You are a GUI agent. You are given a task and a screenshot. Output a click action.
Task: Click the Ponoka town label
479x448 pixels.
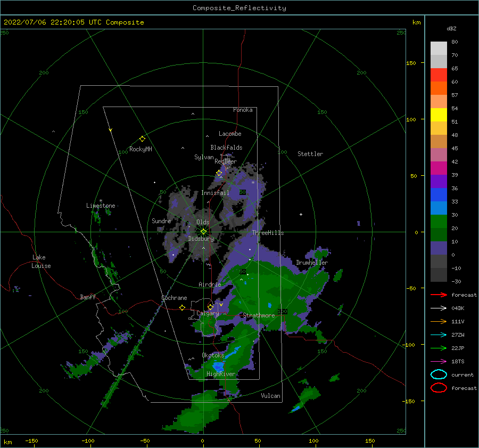pos(243,110)
